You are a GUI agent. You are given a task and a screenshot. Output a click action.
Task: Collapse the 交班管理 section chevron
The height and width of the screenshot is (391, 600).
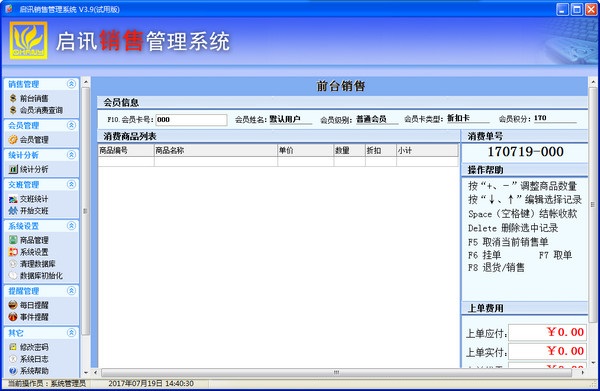click(x=72, y=184)
